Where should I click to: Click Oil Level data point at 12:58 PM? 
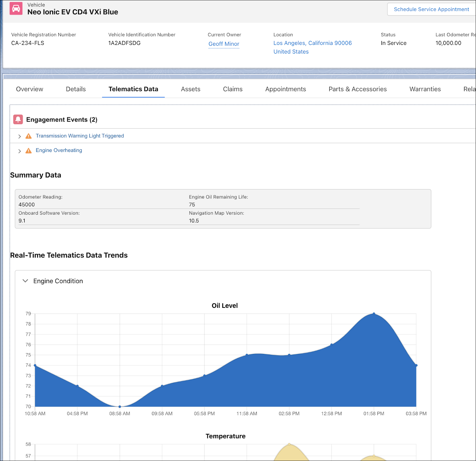coord(332,345)
